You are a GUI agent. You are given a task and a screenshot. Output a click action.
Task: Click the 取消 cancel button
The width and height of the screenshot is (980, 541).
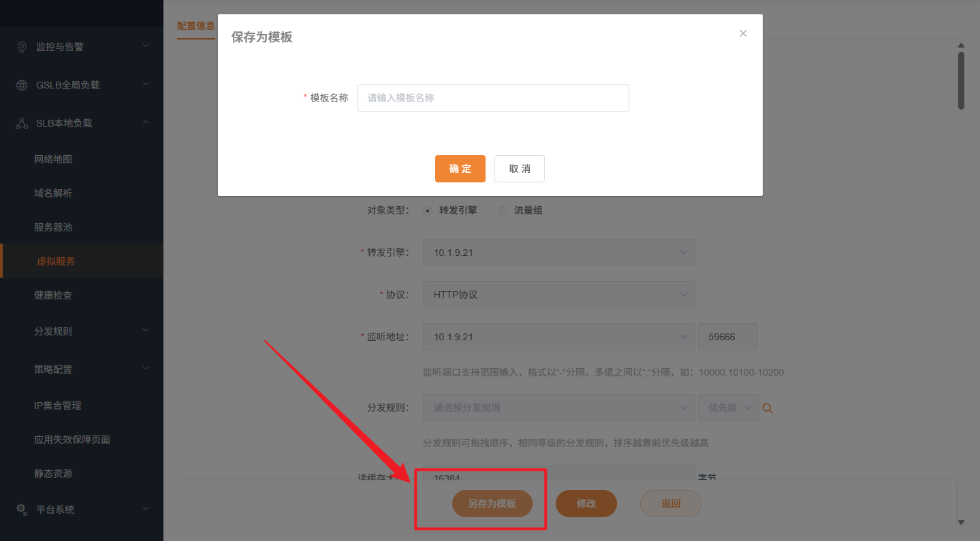(x=519, y=169)
